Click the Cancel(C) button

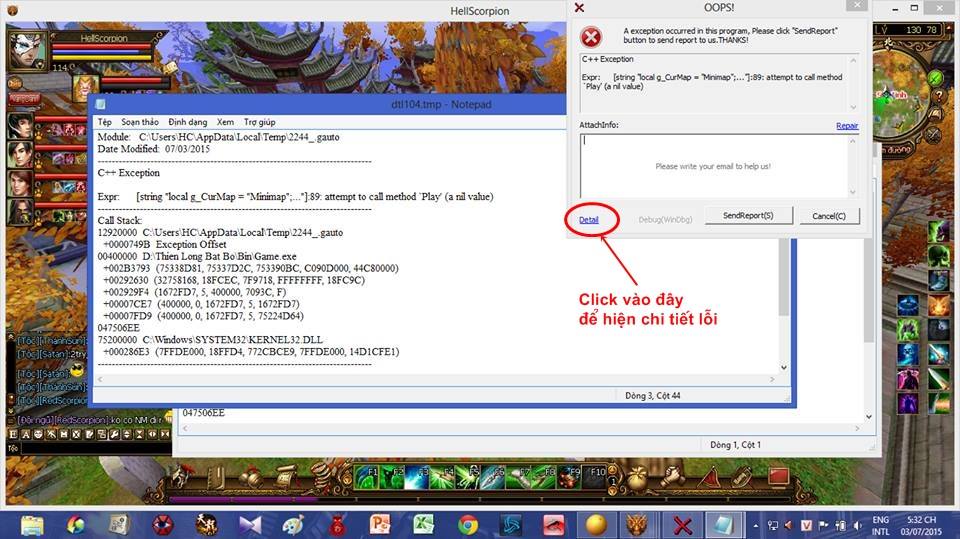click(829, 216)
